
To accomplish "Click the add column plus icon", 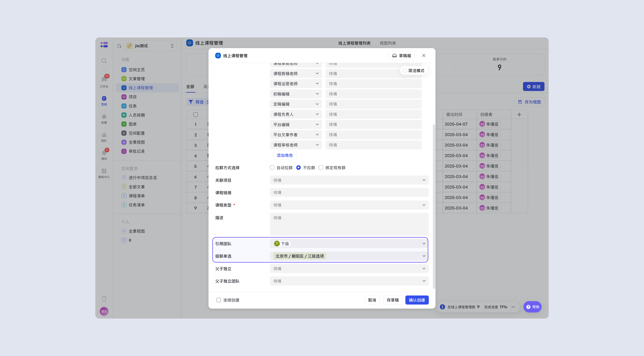I will pos(519,115).
